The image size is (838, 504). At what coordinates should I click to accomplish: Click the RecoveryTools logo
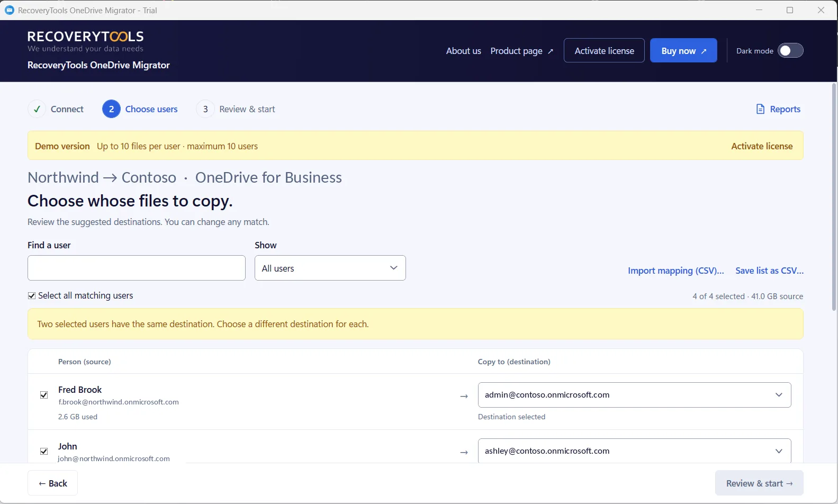[86, 41]
